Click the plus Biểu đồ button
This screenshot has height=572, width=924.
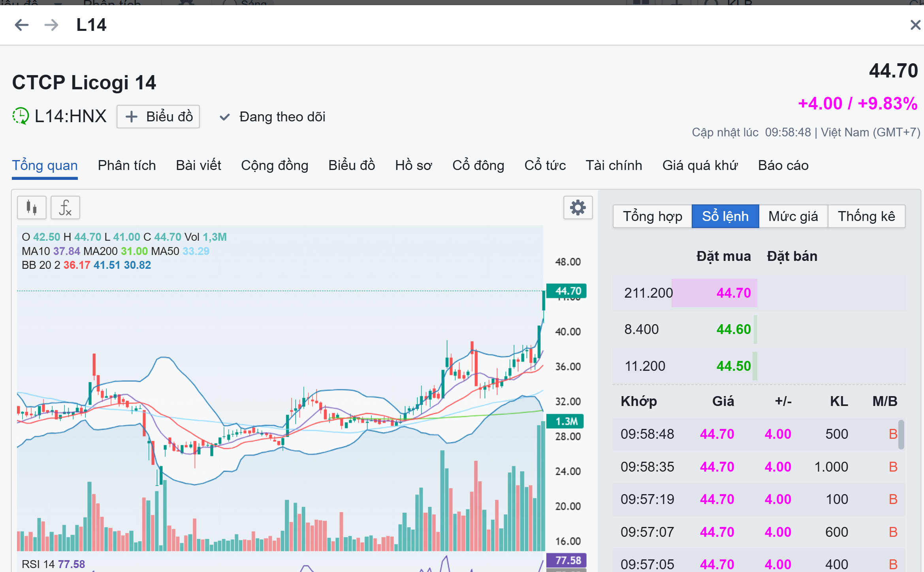click(x=158, y=117)
